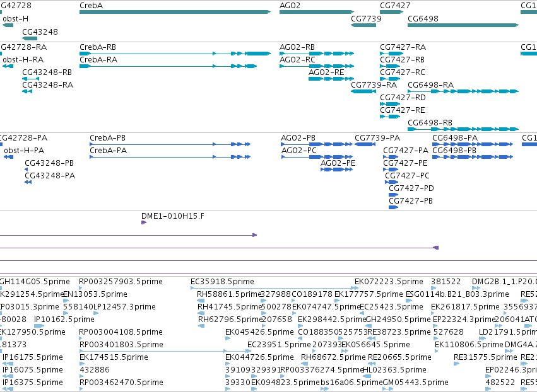
Task: Click the CG7739 gene label
Action: (x=366, y=18)
